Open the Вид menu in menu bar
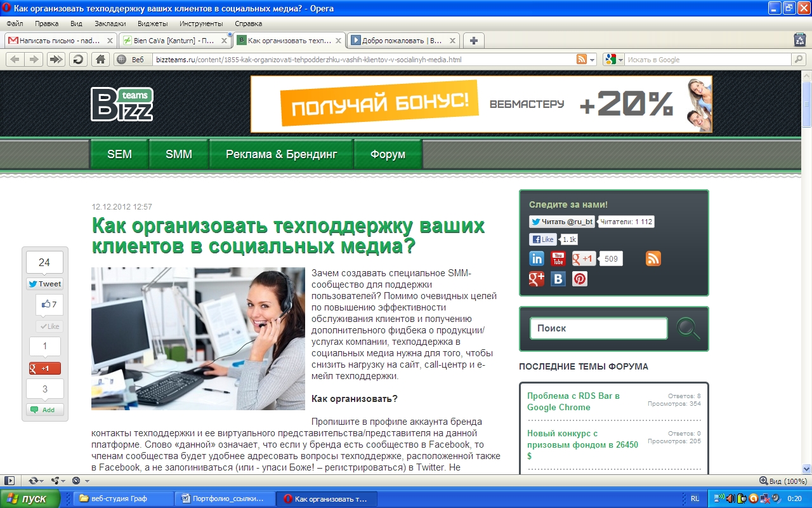Viewport: 812px width, 508px height. [x=76, y=23]
